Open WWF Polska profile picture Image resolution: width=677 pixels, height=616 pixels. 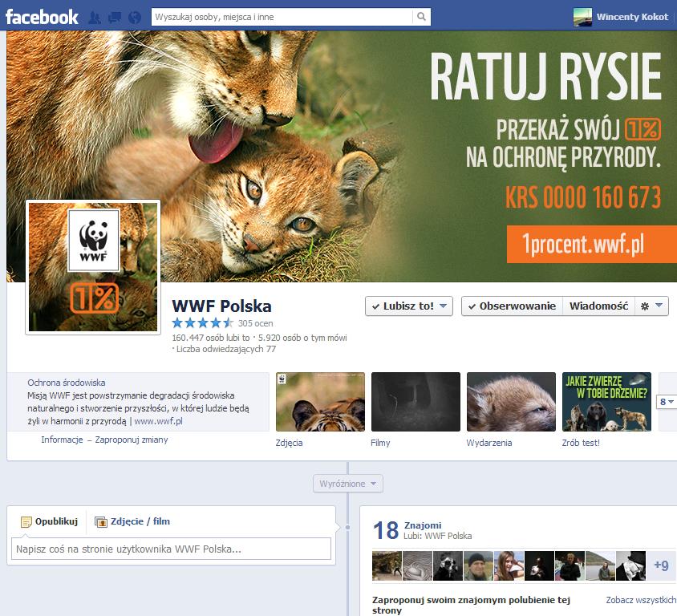(x=93, y=267)
